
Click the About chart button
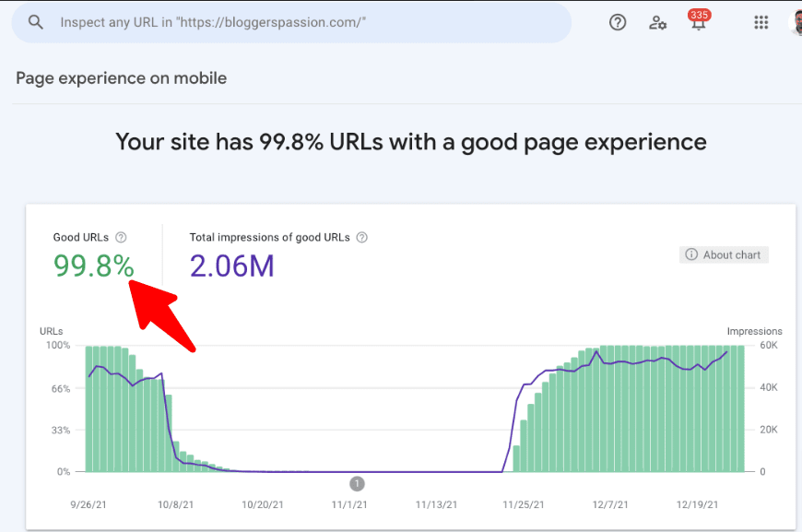pyautogui.click(x=724, y=254)
